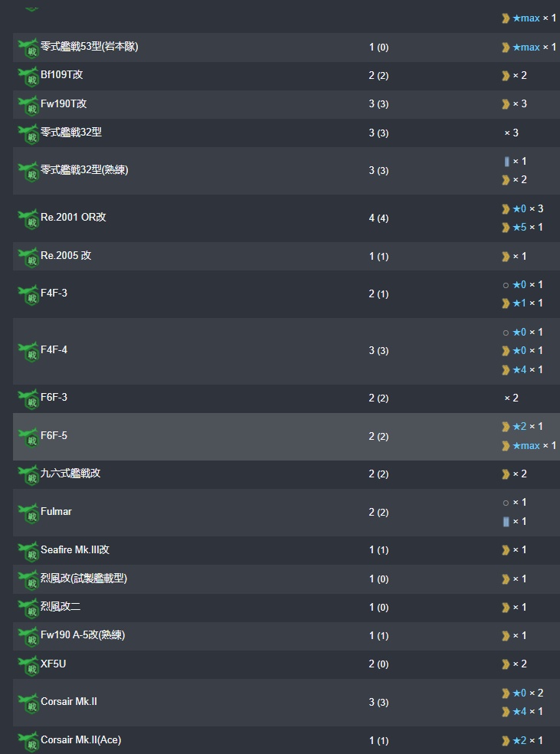560x754 pixels.
Task: Click the ★4 entry in F4F-4 row
Action: [x=519, y=369]
